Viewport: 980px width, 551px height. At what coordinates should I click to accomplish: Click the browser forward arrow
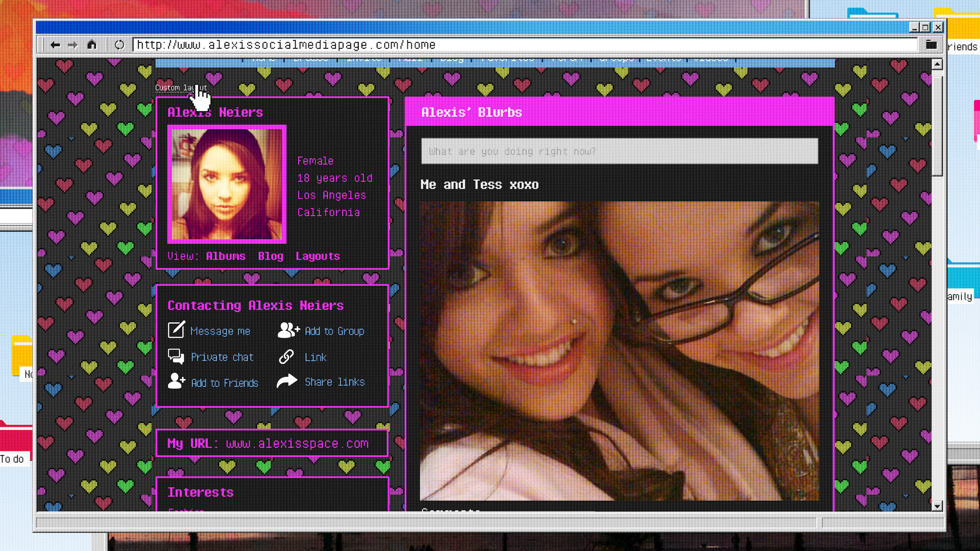(x=73, y=45)
